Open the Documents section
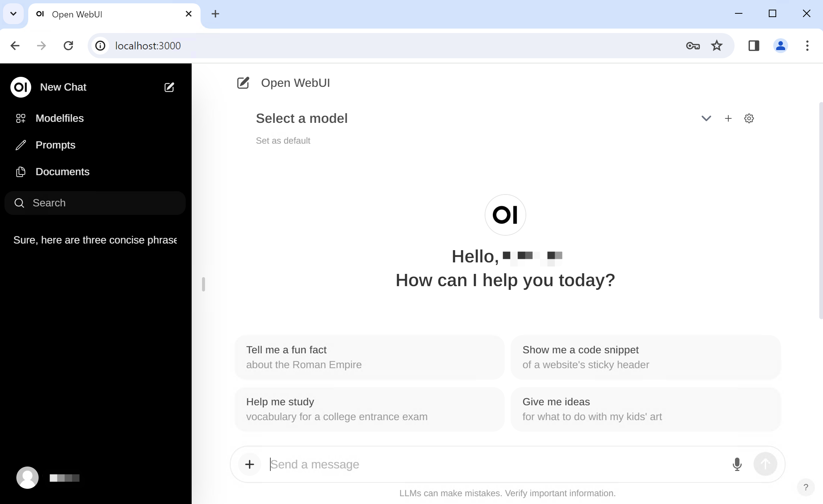823x504 pixels. pyautogui.click(x=62, y=171)
